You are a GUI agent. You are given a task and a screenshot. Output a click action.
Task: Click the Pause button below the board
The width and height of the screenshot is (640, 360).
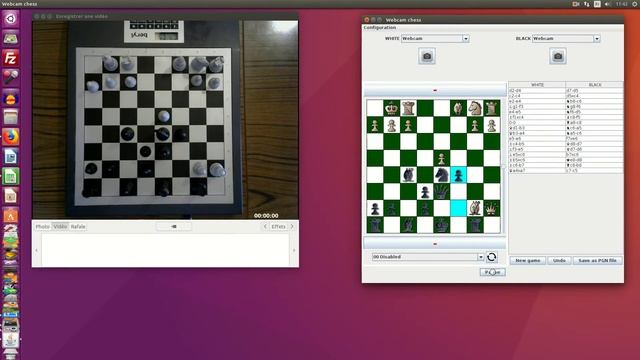(493, 272)
